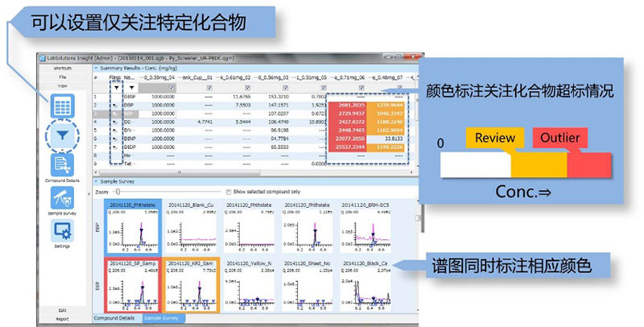Click the View item in left panel
Image resolution: width=644 pixels, height=327 pixels.
[62, 85]
